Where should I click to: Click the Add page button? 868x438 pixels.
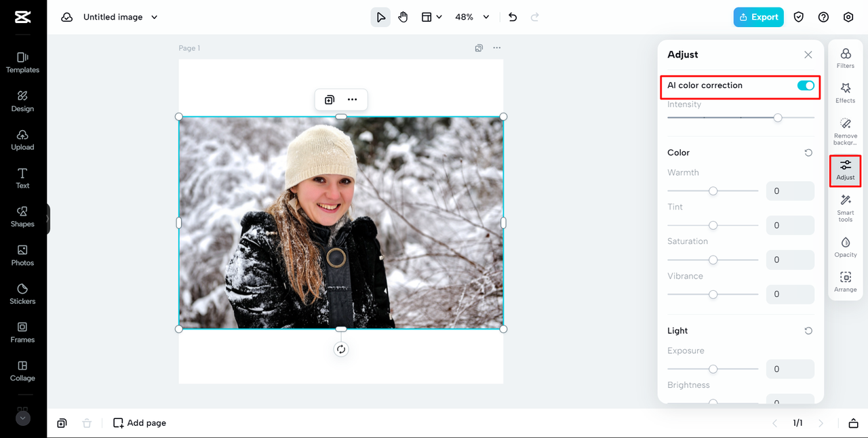click(x=140, y=423)
